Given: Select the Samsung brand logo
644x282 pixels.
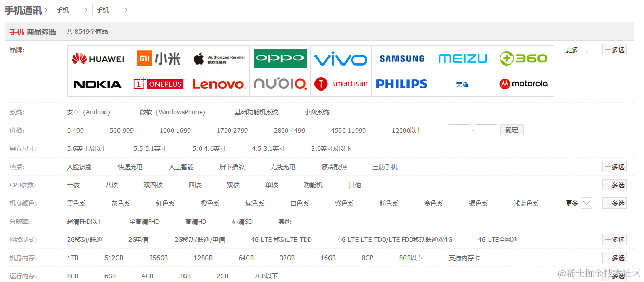Looking at the screenshot, I should pos(402,59).
